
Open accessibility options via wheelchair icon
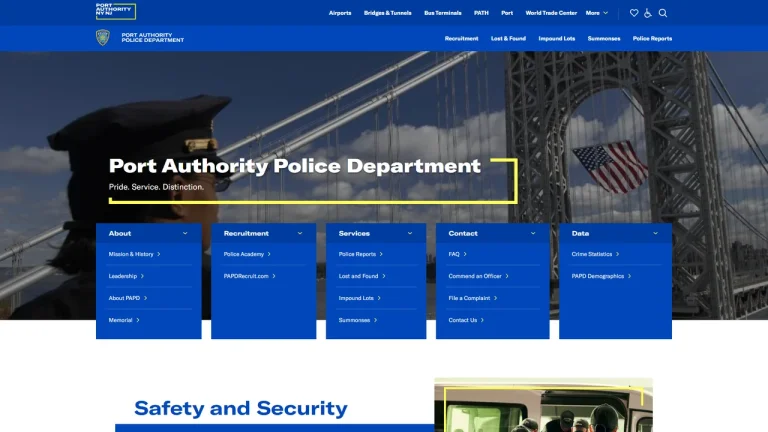[x=648, y=13]
